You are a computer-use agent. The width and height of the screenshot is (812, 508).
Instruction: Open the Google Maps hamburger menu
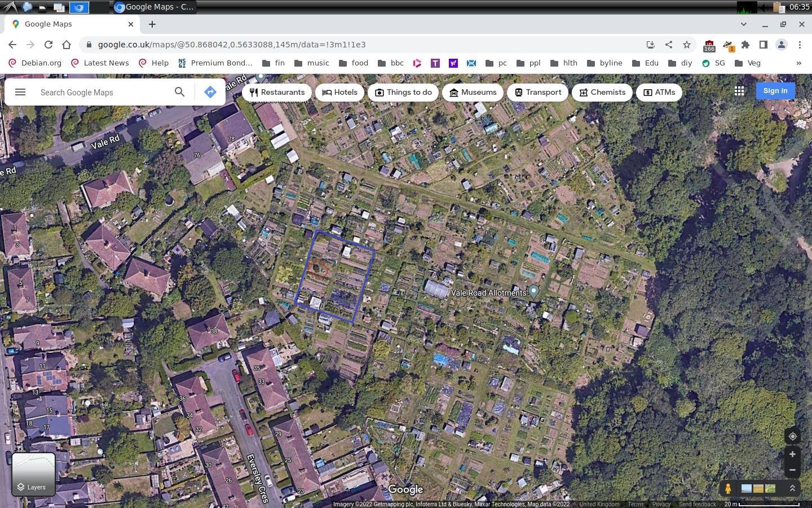(x=20, y=92)
